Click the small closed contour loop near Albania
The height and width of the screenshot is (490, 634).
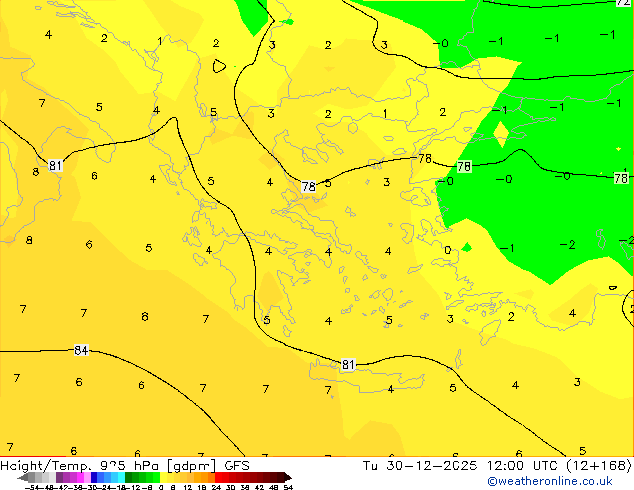[x=219, y=66]
